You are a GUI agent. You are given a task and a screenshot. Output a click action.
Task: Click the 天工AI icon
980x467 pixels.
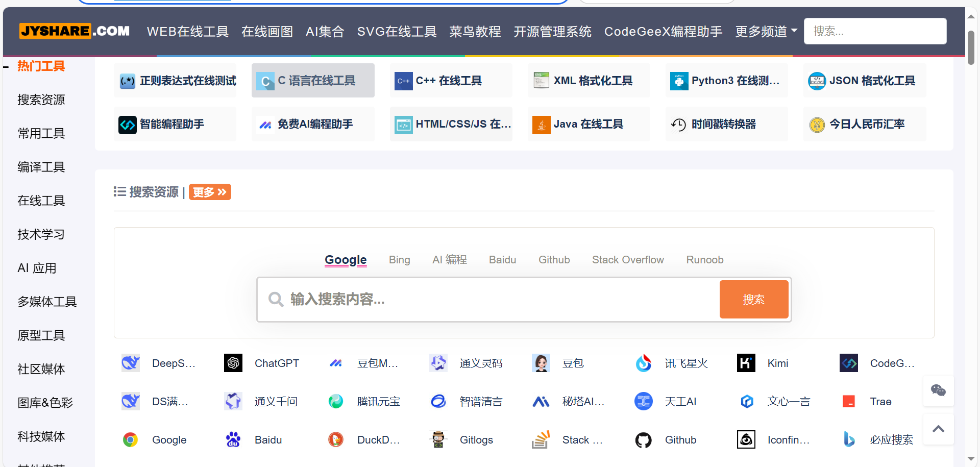click(x=644, y=401)
